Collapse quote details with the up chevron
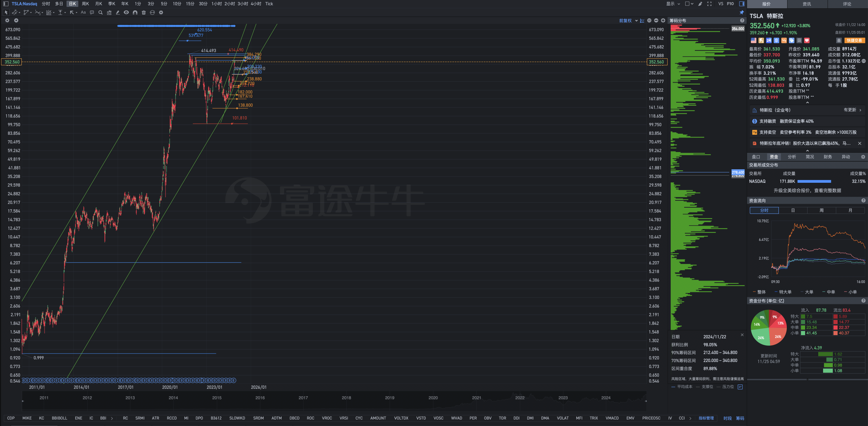 pos(808,103)
